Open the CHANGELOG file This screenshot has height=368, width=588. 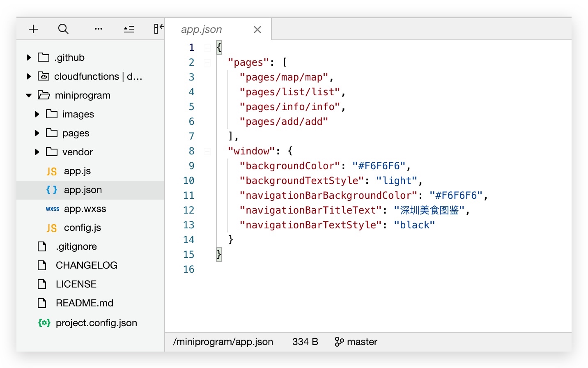click(87, 265)
